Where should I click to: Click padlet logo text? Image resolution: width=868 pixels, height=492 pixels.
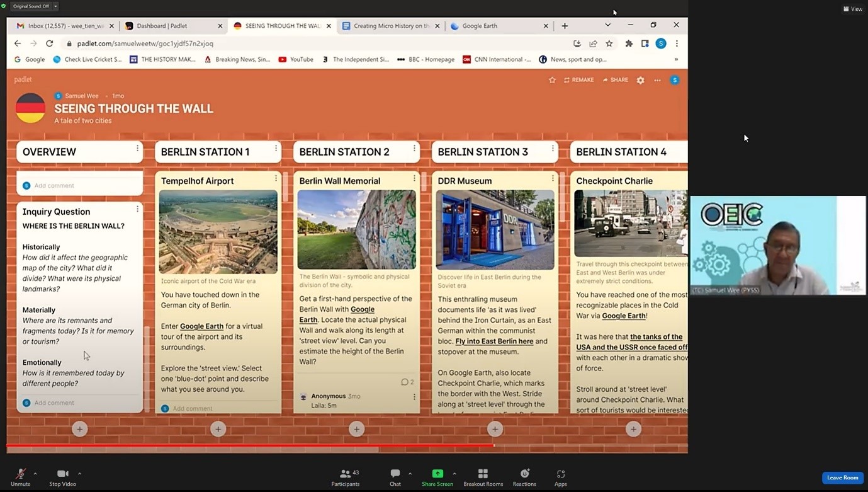[x=23, y=79]
